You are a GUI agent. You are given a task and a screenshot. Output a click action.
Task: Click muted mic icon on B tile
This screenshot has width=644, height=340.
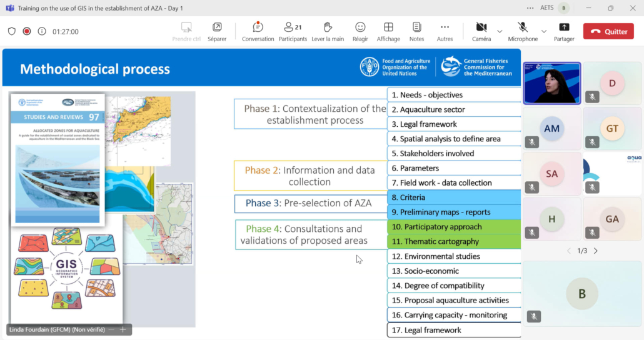click(534, 316)
